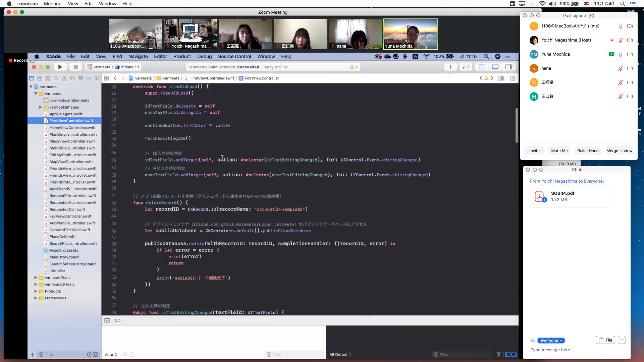Click the Xcode Run play button
This screenshot has width=644, height=362.
pos(60,67)
